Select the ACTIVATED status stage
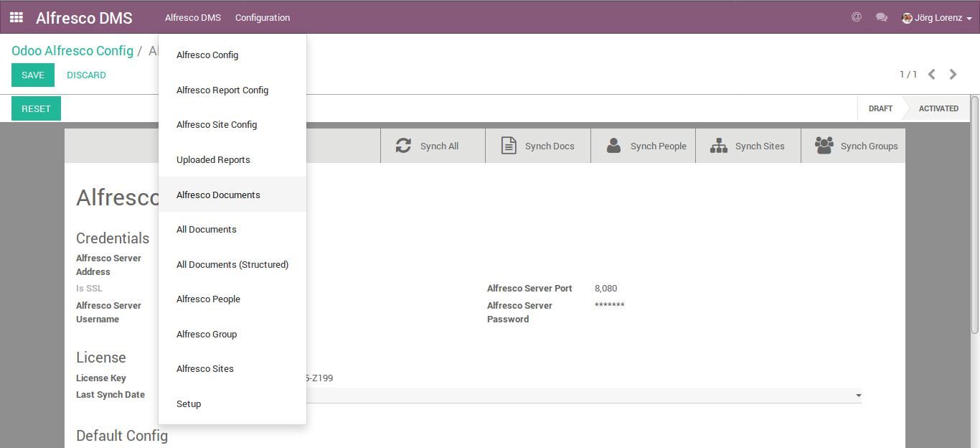This screenshot has width=980, height=448. tap(938, 108)
